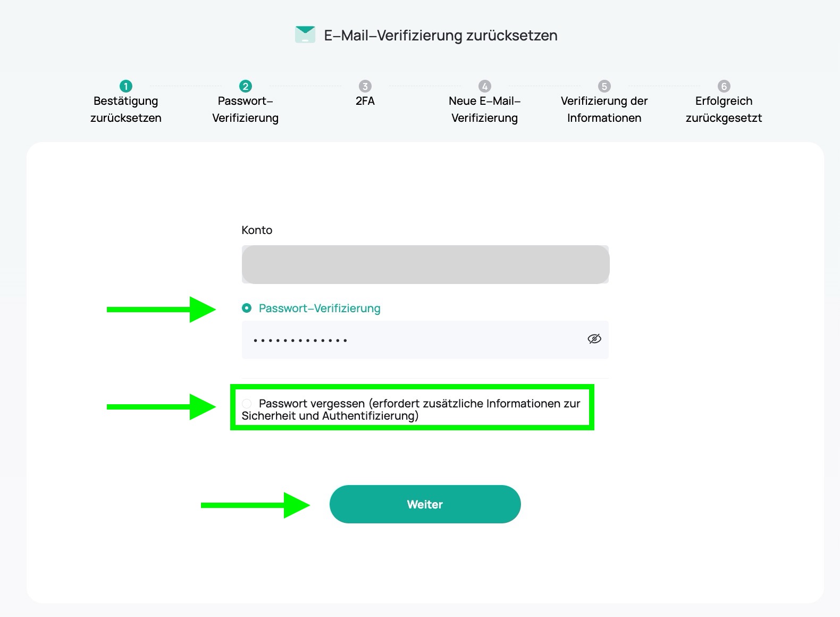Click the Erfolgreich zurückgesetzt step label
Screen dimensions: 840x617
tap(724, 110)
